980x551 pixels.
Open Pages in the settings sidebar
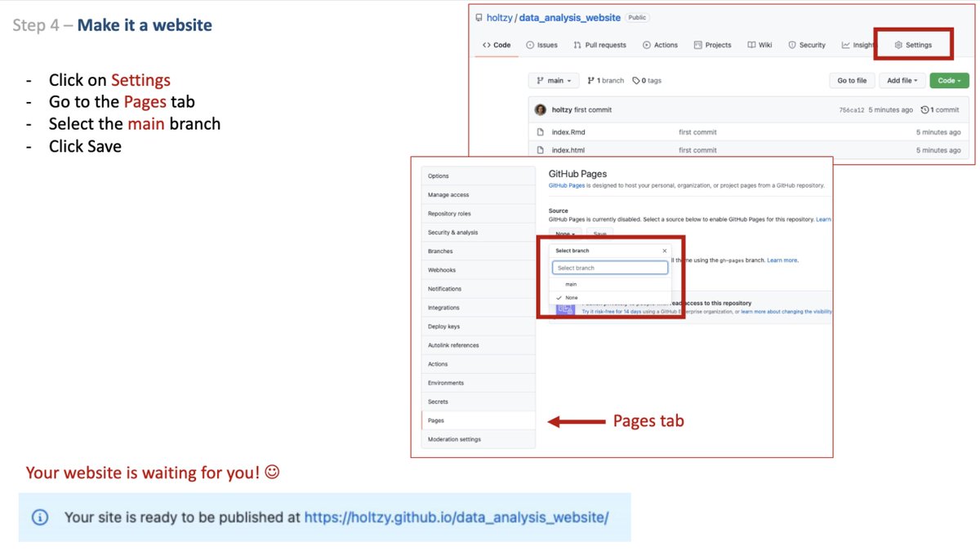coord(479,420)
